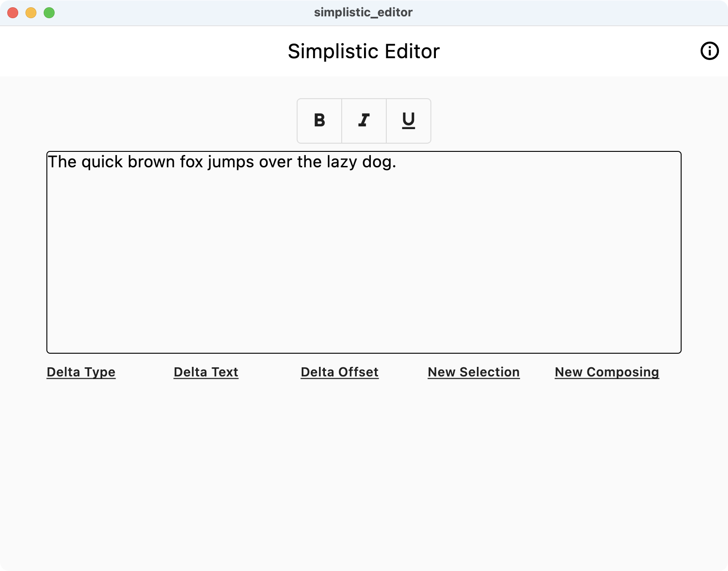This screenshot has width=728, height=571.
Task: Click the Delta Text column header
Action: [x=206, y=372]
